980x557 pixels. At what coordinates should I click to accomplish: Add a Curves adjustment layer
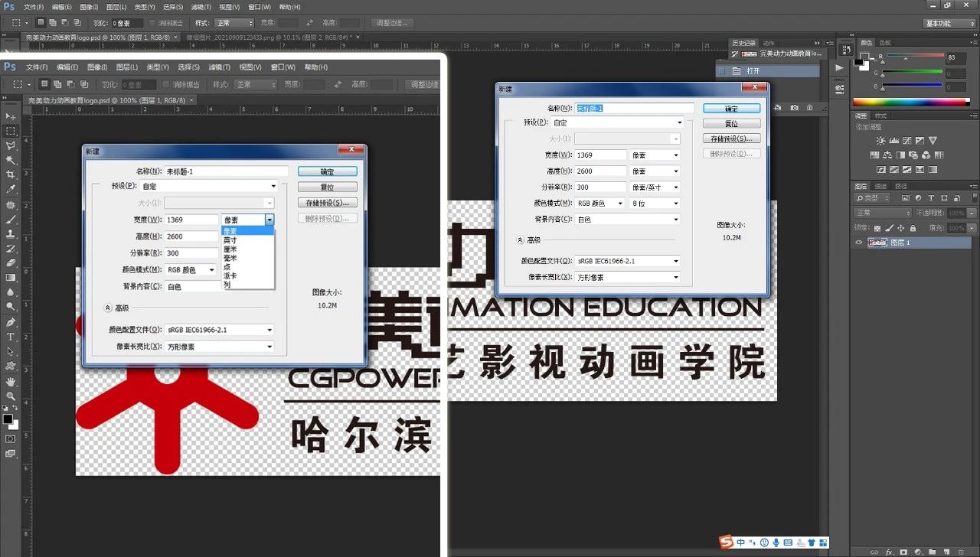(906, 141)
